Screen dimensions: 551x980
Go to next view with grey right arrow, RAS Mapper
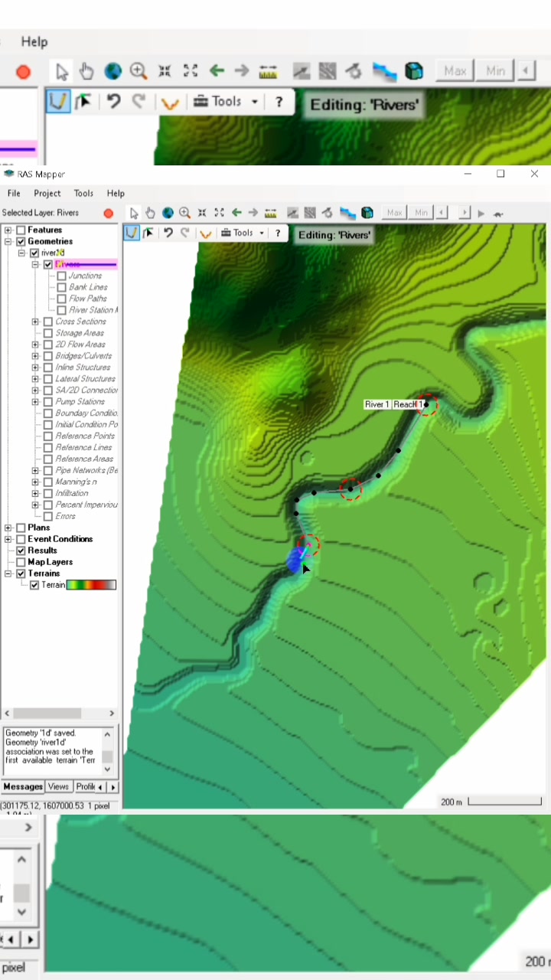(x=253, y=213)
